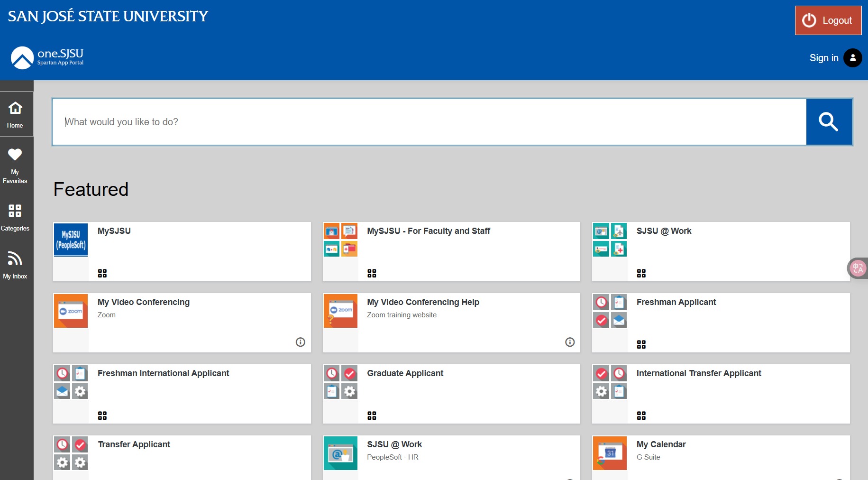Expand Graduate Applicant collection grid icon
The image size is (868, 480).
(x=372, y=415)
